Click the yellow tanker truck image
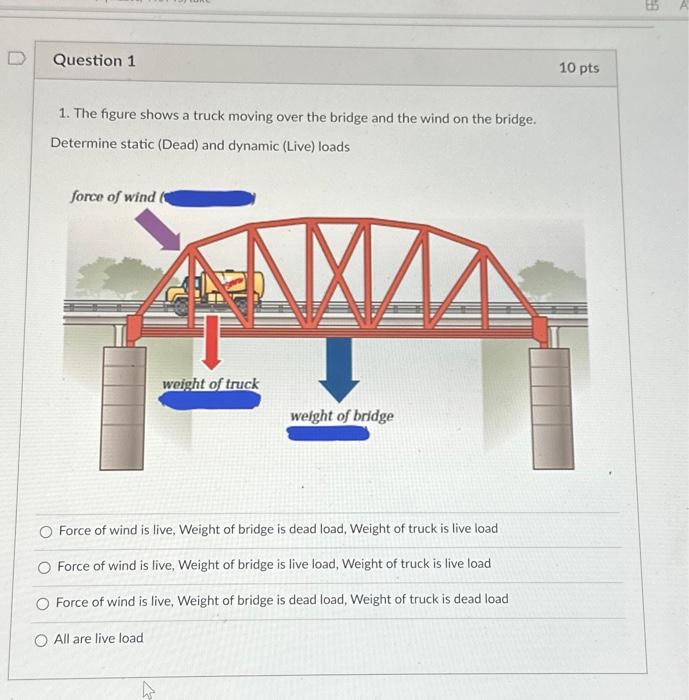 point(215,292)
